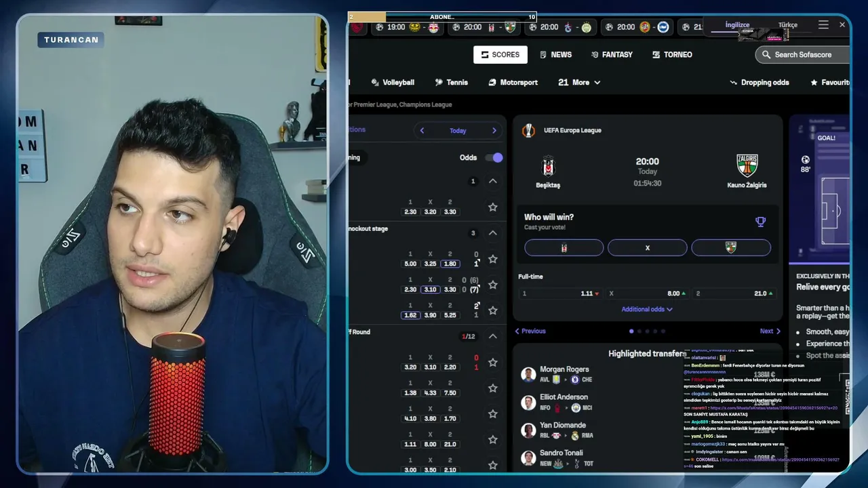The width and height of the screenshot is (868, 488).
Task: Open the UEFA Europa League logo
Action: 528,131
